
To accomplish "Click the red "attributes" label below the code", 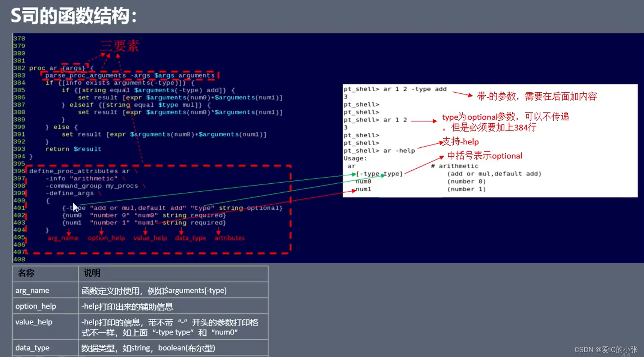I will 230,238.
